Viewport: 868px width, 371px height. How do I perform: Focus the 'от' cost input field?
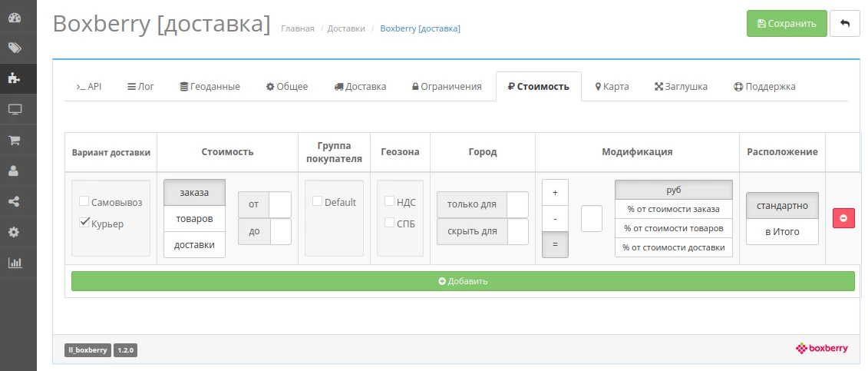[x=280, y=205]
